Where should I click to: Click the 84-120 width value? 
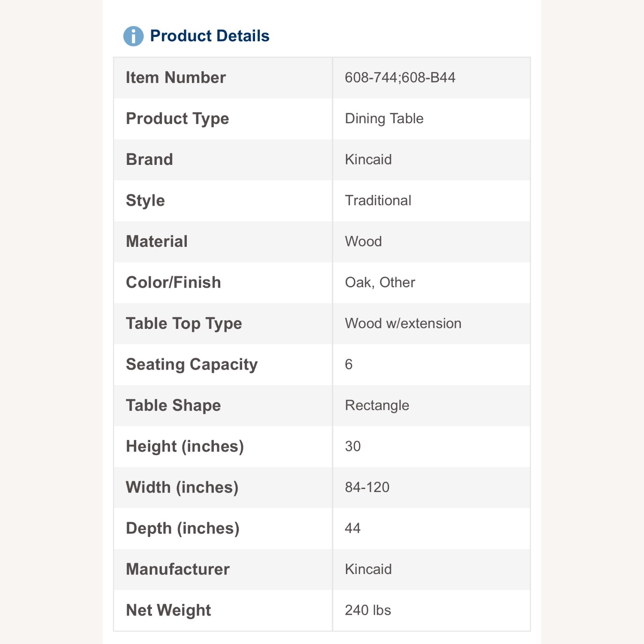[x=367, y=487]
